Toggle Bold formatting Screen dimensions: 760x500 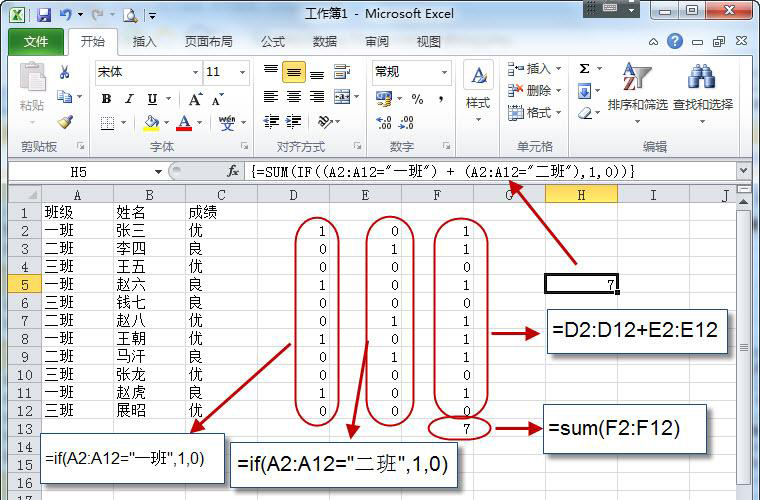(106, 99)
